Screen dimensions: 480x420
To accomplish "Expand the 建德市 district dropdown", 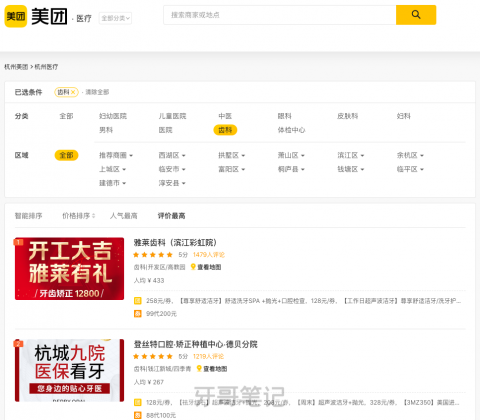I will [112, 183].
